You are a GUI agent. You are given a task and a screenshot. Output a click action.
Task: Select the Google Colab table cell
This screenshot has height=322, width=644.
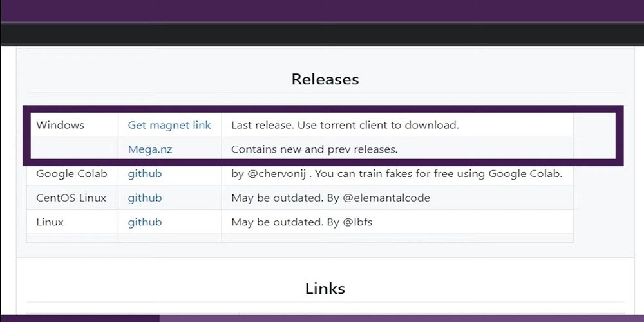coord(71,174)
